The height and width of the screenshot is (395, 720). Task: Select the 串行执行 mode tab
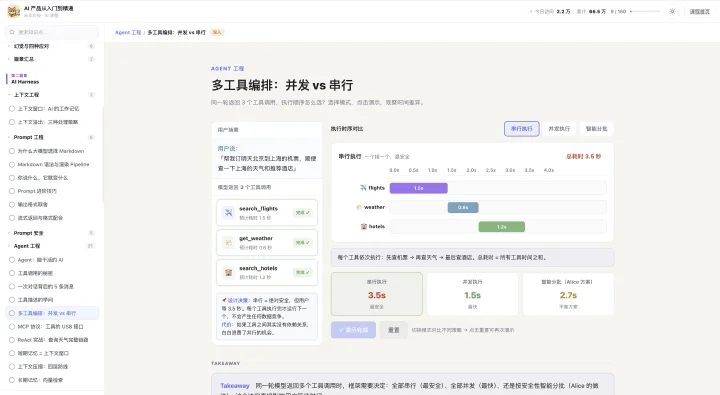tap(521, 129)
